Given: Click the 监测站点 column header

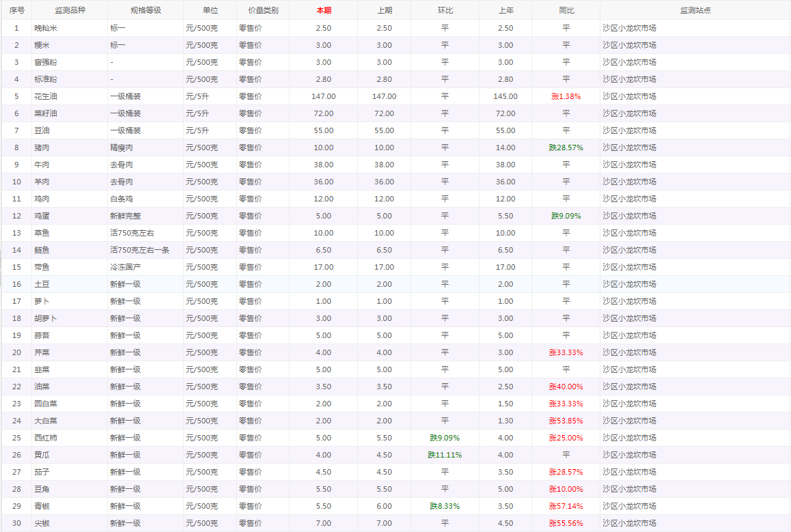Looking at the screenshot, I should (x=695, y=11).
